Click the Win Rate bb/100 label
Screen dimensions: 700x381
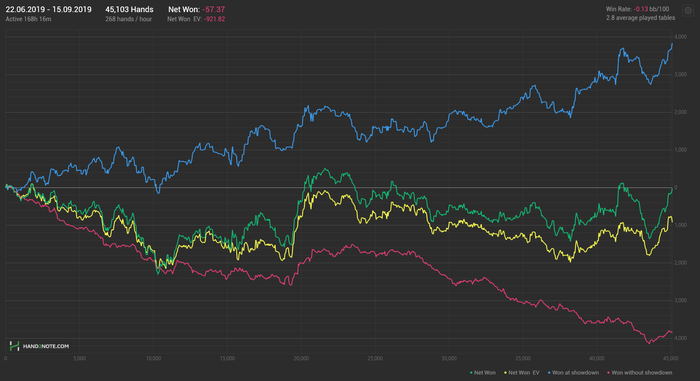638,9
